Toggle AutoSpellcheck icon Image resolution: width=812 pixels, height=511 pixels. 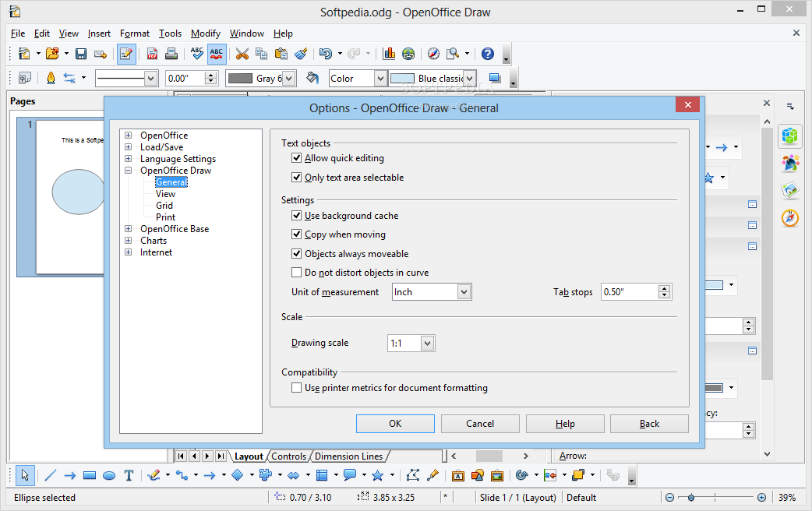tap(217, 54)
